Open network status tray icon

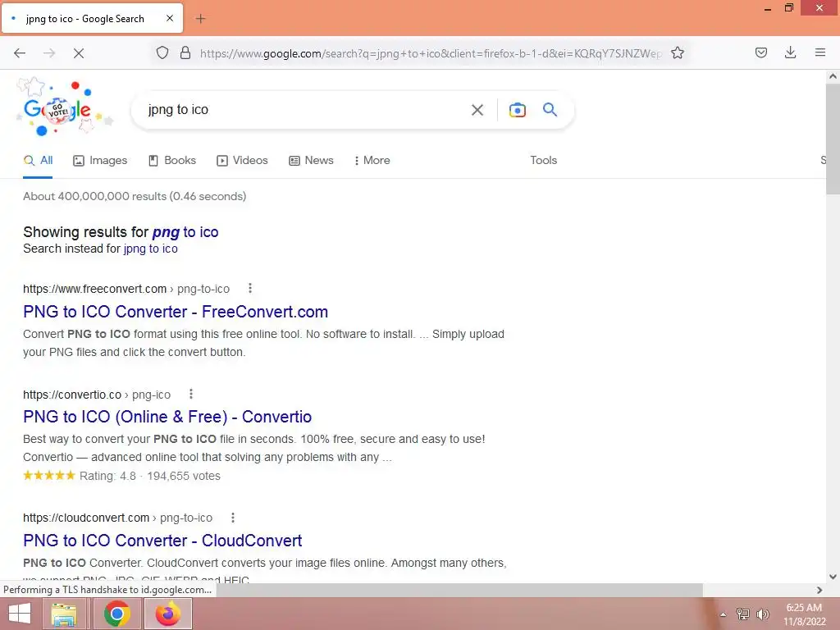pyautogui.click(x=742, y=614)
